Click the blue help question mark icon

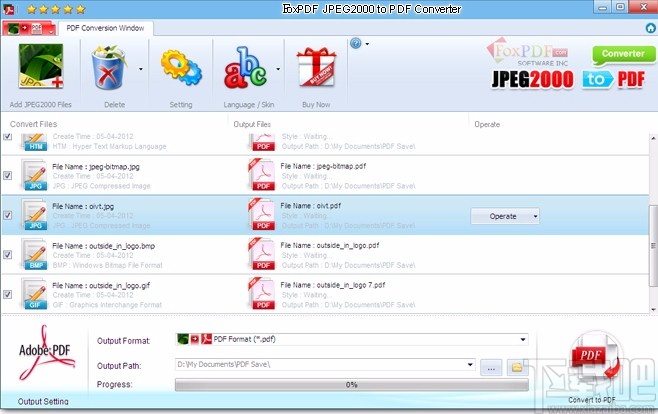pyautogui.click(x=355, y=43)
